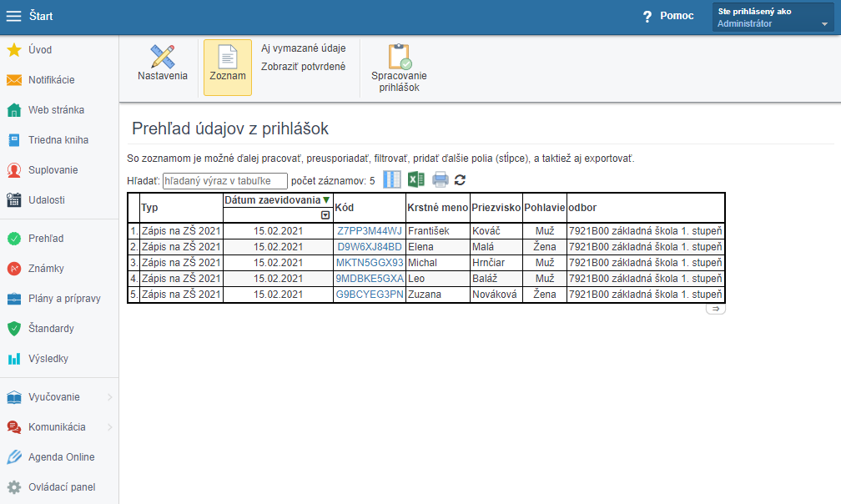This screenshot has width=841, height=504.
Task: Open filter dropdown under Dátum zaevidovania
Action: click(x=325, y=215)
